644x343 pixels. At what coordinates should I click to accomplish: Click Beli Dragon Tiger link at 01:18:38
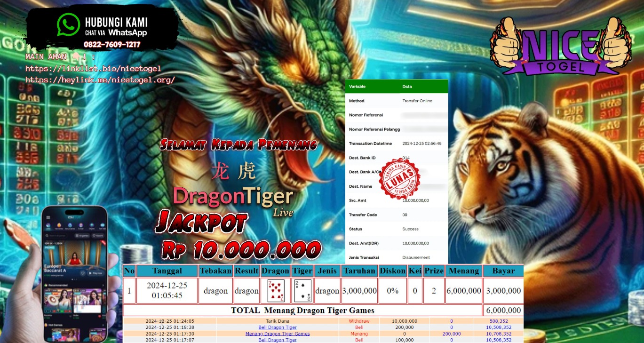[278, 327]
